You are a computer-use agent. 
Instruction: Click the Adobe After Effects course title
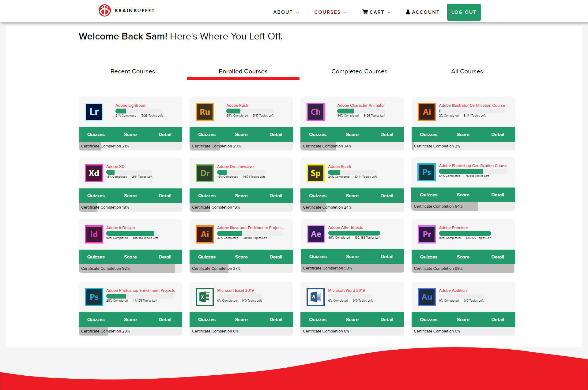coord(345,228)
